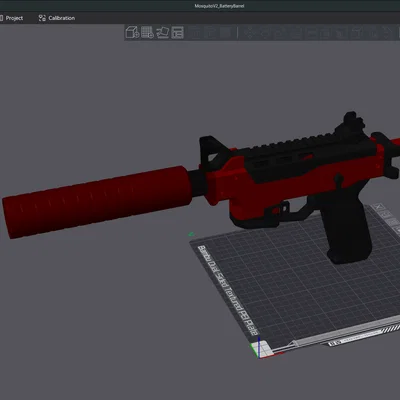The height and width of the screenshot is (400, 400).
Task: Open the Project tab
Action: pos(12,18)
